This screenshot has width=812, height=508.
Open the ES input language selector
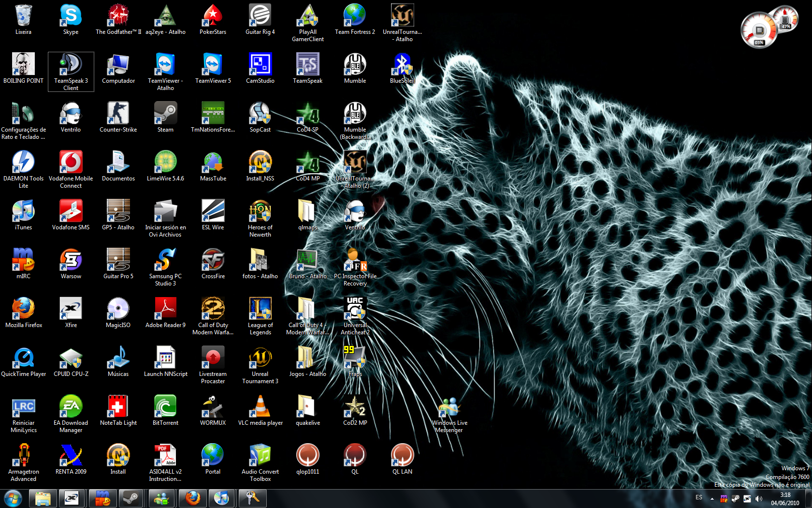tap(699, 497)
